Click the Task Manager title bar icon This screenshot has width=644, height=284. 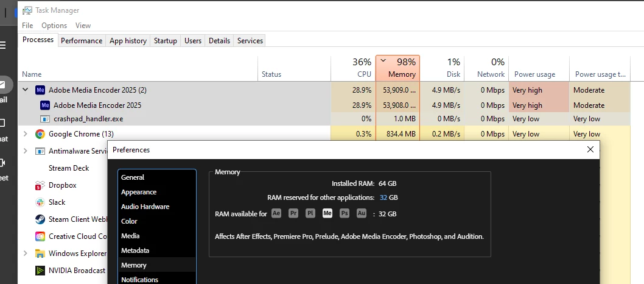pos(27,10)
